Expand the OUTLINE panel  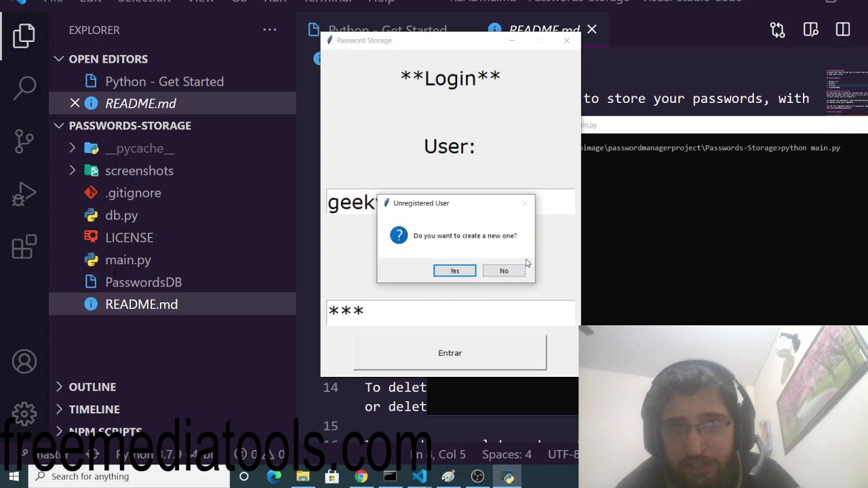59,386
